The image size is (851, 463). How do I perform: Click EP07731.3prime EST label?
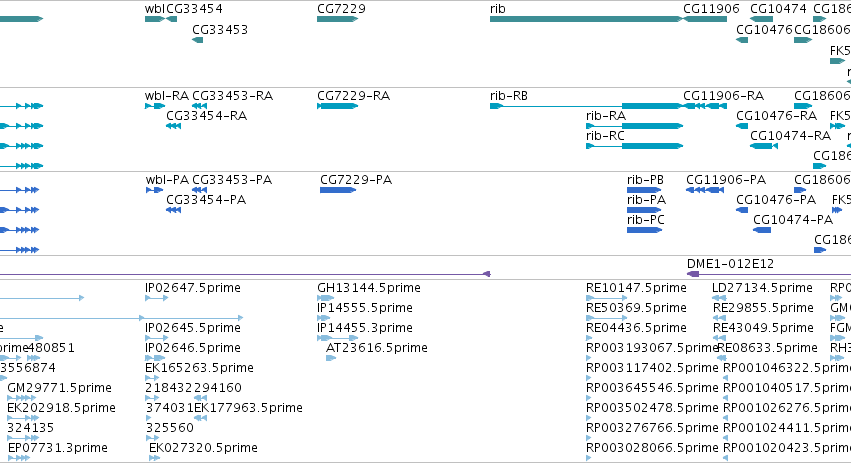[x=58, y=449]
